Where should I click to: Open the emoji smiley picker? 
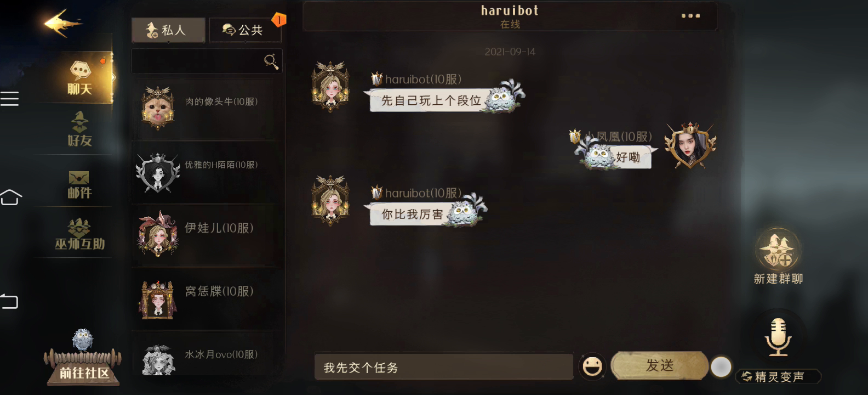pos(592,366)
